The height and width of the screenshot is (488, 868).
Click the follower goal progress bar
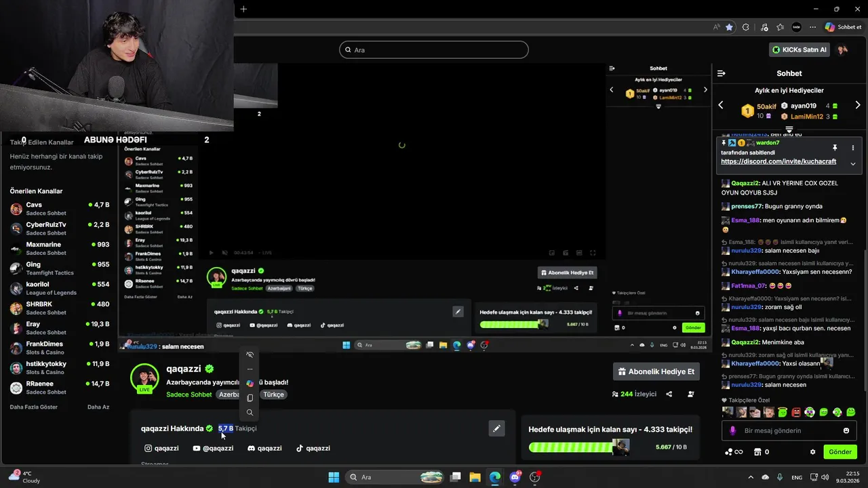tap(579, 447)
